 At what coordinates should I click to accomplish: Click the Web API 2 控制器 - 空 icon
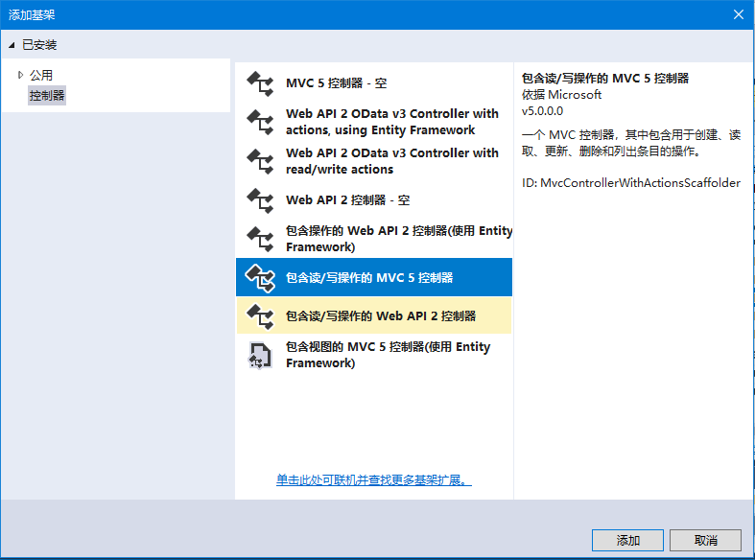pyautogui.click(x=260, y=200)
